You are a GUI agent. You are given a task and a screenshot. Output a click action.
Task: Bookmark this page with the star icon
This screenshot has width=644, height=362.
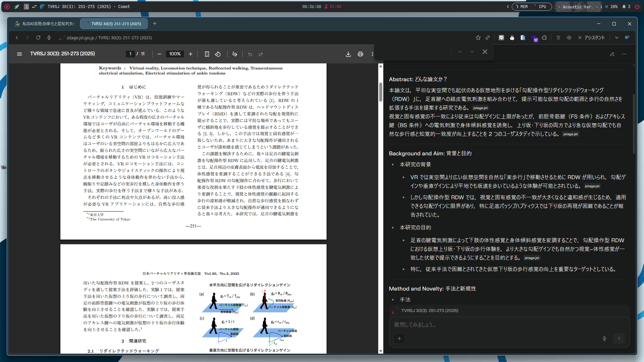(x=478, y=38)
